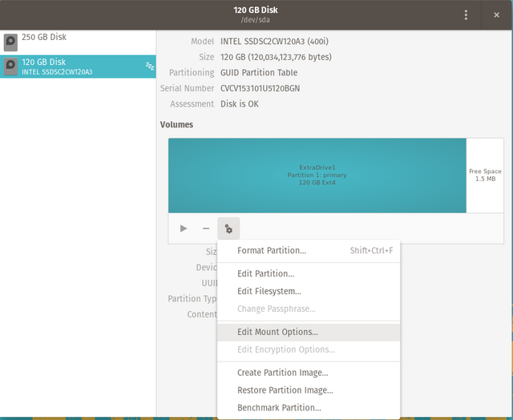Click the 250 GB Disk drive icon
The height and width of the screenshot is (420, 513).
pos(10,42)
